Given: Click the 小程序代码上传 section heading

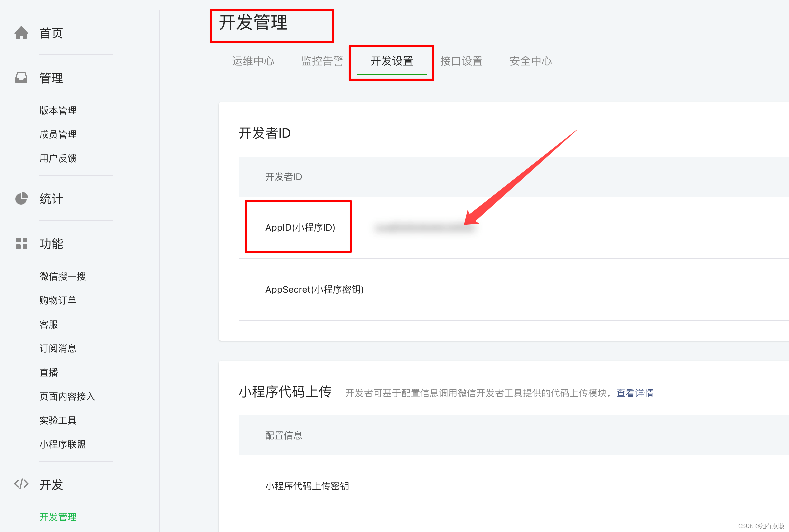Looking at the screenshot, I should pyautogui.click(x=285, y=392).
